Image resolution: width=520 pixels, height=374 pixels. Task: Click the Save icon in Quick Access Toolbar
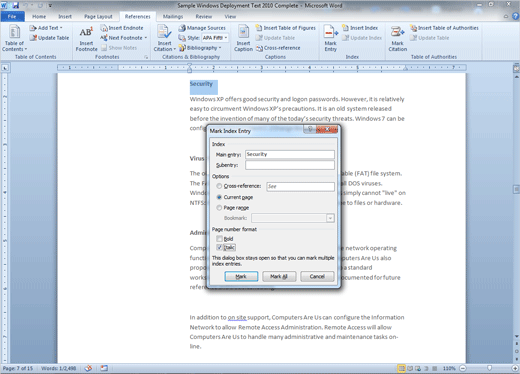[x=16, y=5]
